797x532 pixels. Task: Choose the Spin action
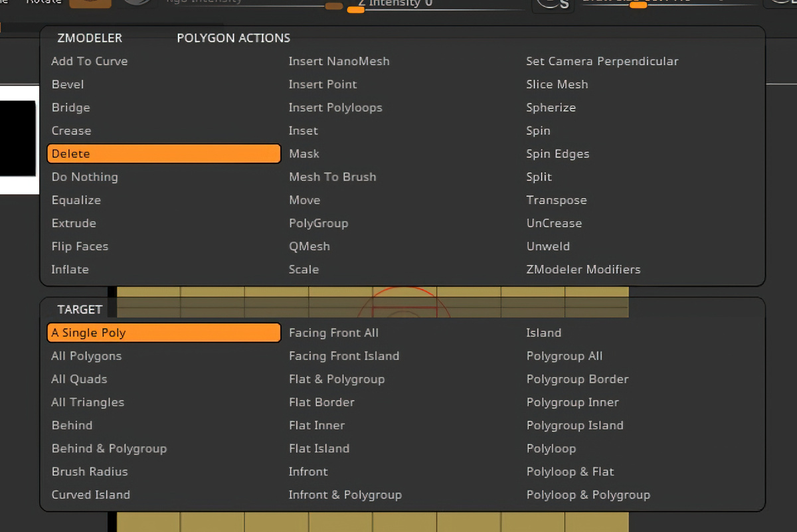click(538, 131)
